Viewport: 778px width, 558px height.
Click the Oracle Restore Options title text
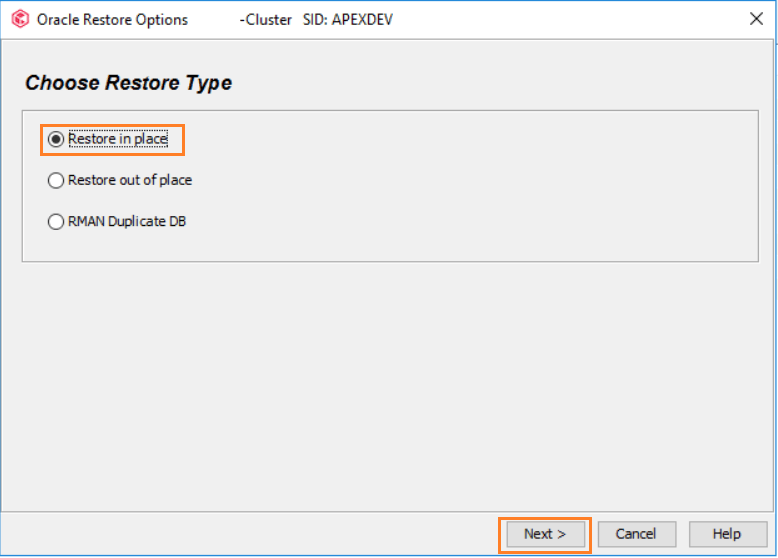112,20
